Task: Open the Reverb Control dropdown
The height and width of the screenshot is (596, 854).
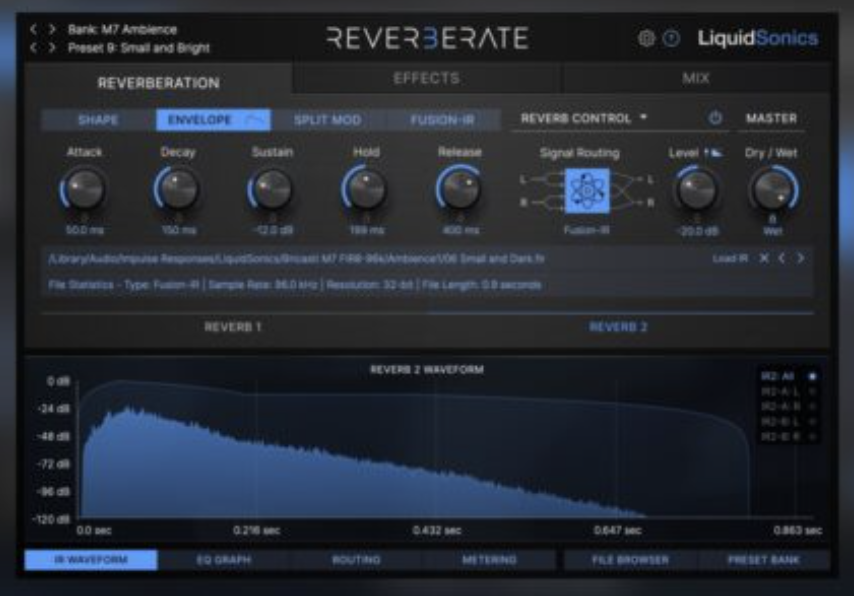Action: [584, 119]
